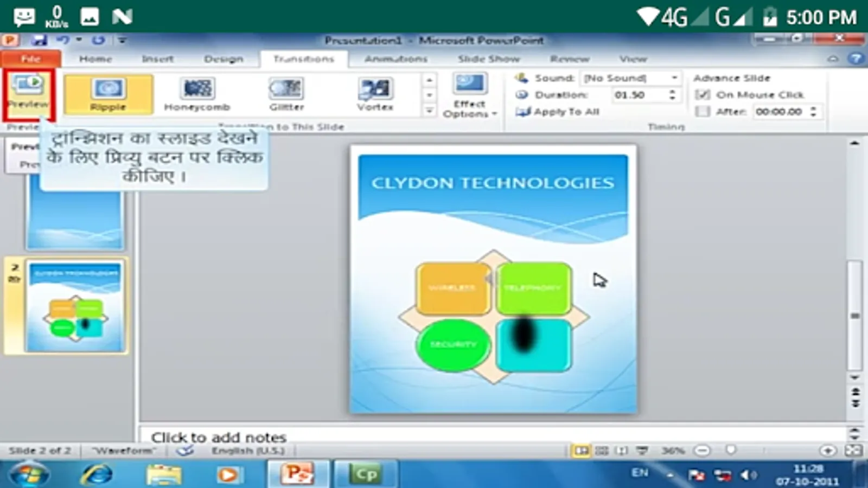Viewport: 868px width, 488px height.
Task: Open PowerPoint Help
Action: coord(856,59)
